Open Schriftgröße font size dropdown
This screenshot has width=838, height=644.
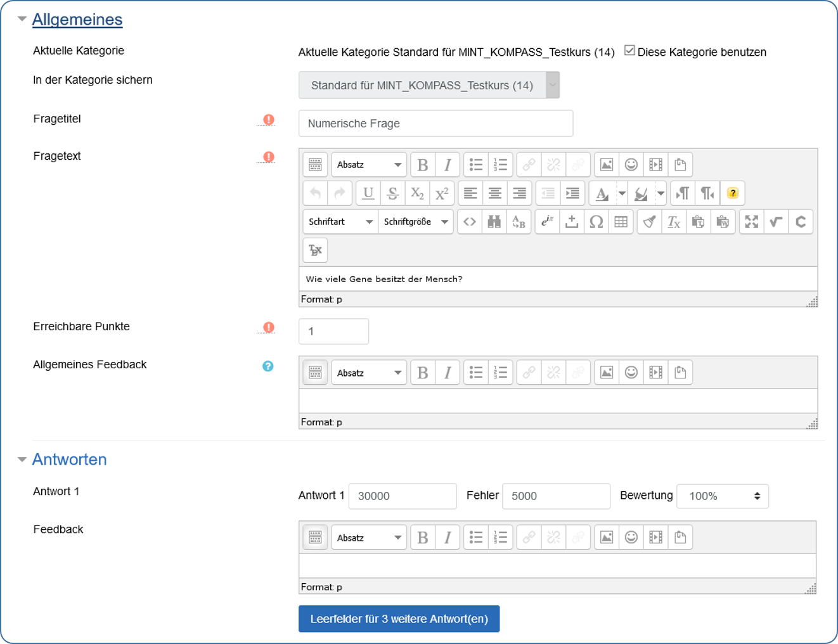pyautogui.click(x=416, y=222)
